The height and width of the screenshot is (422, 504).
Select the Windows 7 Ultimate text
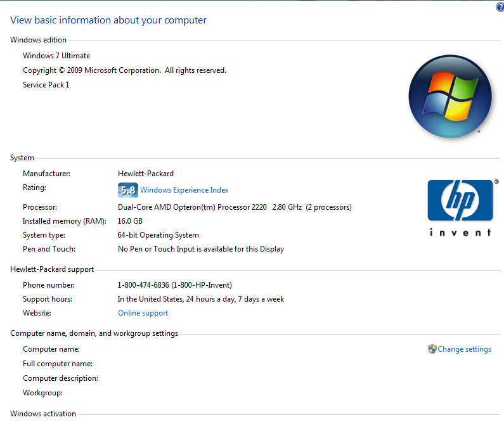click(x=56, y=56)
